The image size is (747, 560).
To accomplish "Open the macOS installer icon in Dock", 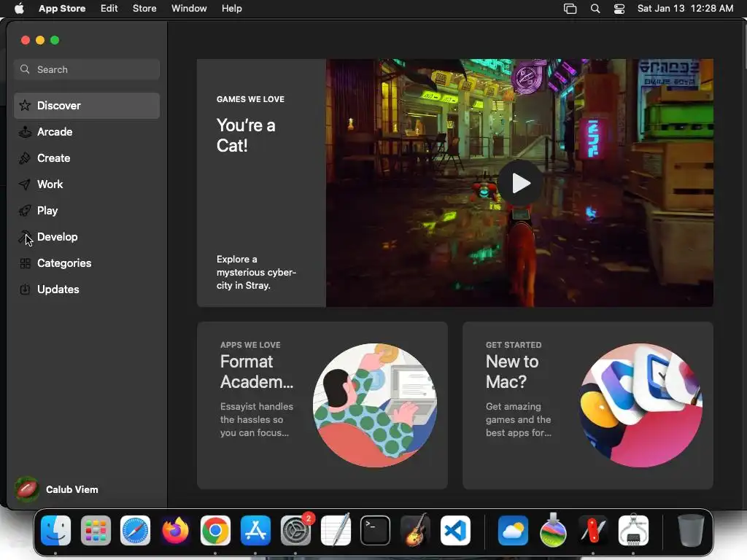I will [553, 531].
